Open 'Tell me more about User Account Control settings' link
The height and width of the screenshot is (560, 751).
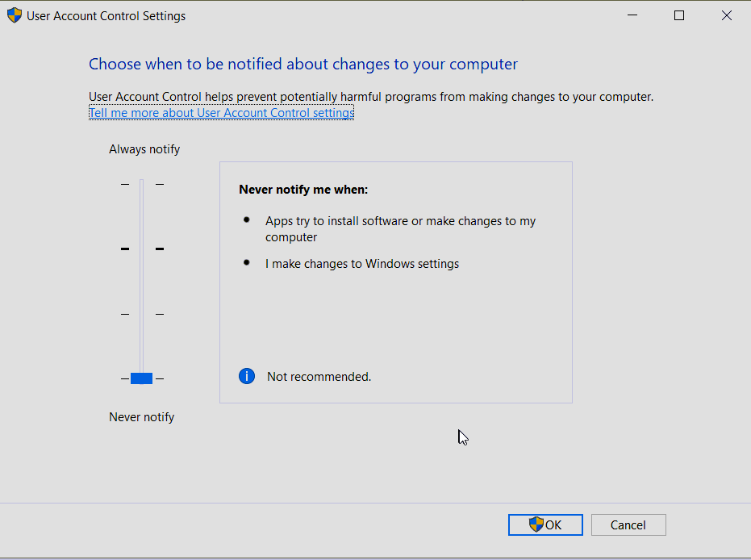pos(221,113)
